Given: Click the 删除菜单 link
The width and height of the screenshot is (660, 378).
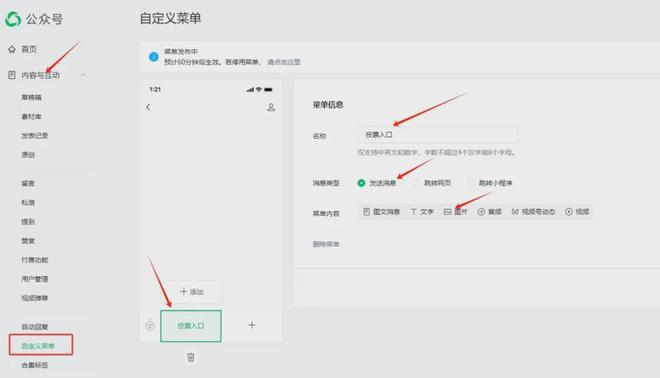Looking at the screenshot, I should pyautogui.click(x=326, y=244).
